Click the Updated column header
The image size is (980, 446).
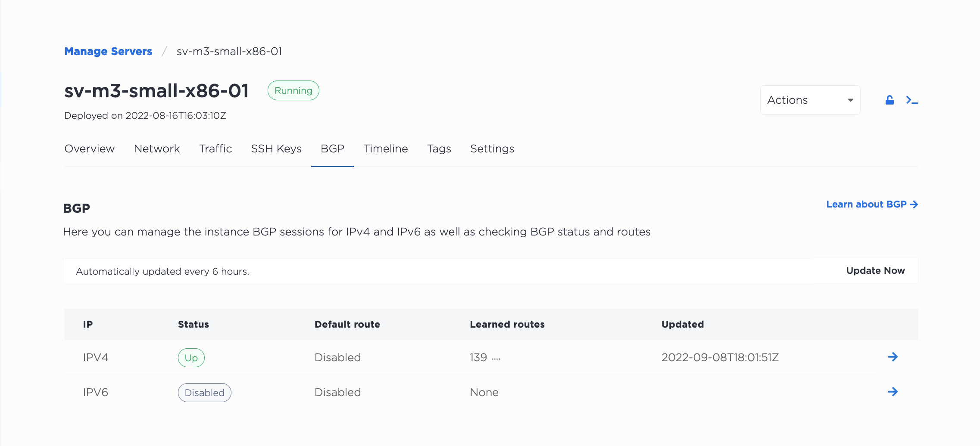coord(683,324)
